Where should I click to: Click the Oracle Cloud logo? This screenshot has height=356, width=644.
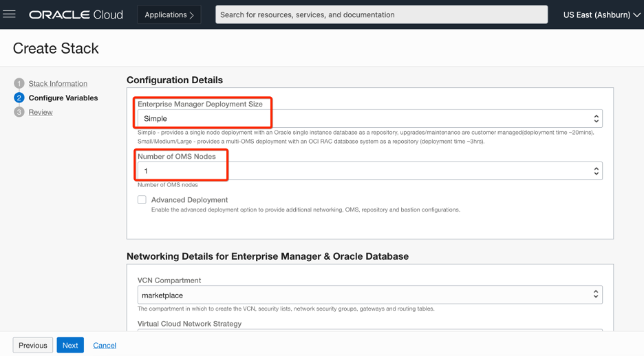[76, 14]
